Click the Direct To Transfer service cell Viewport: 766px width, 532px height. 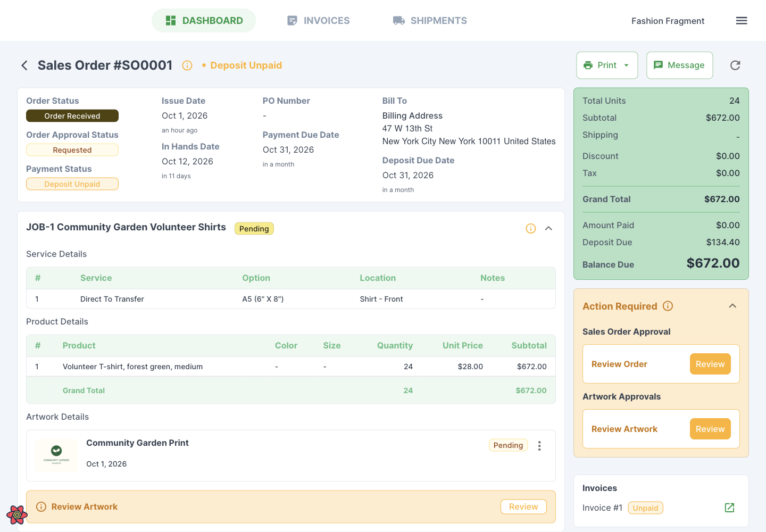point(112,299)
